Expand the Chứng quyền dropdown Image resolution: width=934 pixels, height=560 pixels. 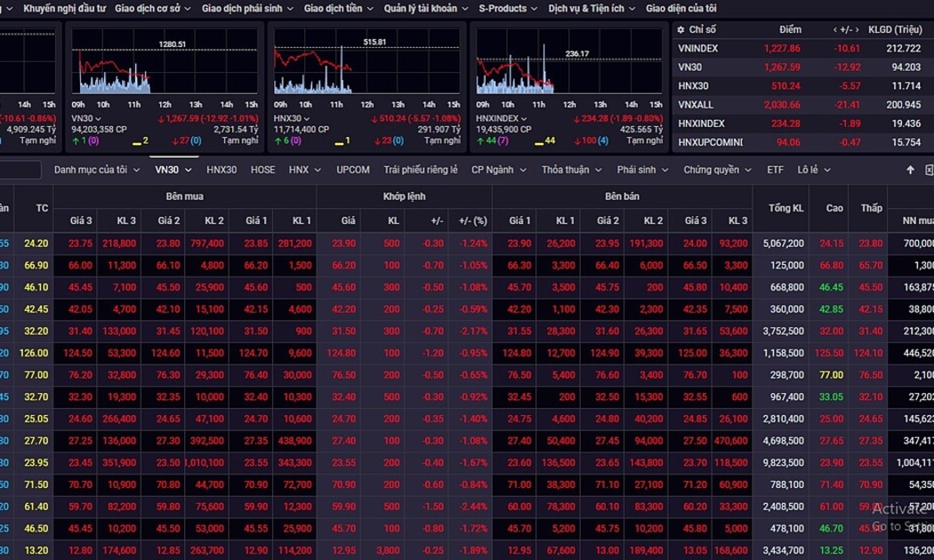(748, 170)
